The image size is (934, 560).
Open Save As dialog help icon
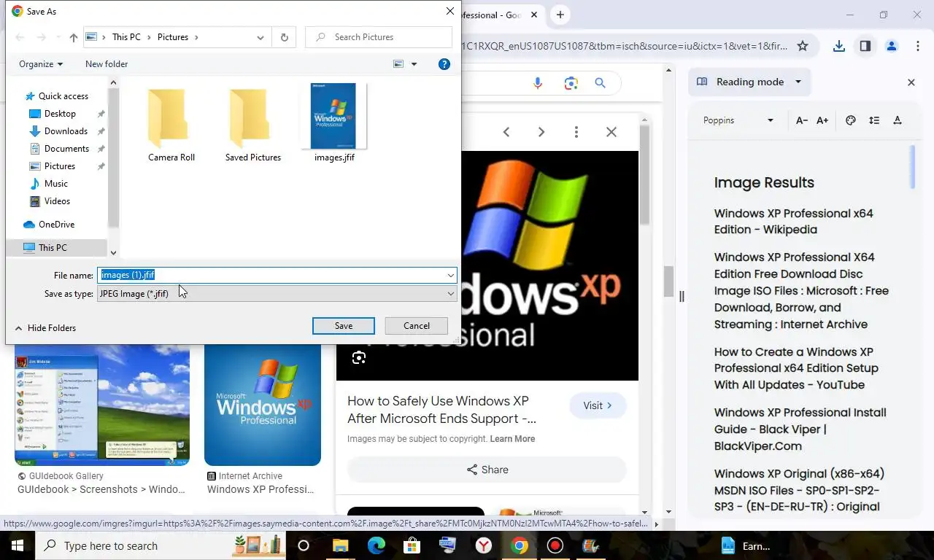coord(444,64)
